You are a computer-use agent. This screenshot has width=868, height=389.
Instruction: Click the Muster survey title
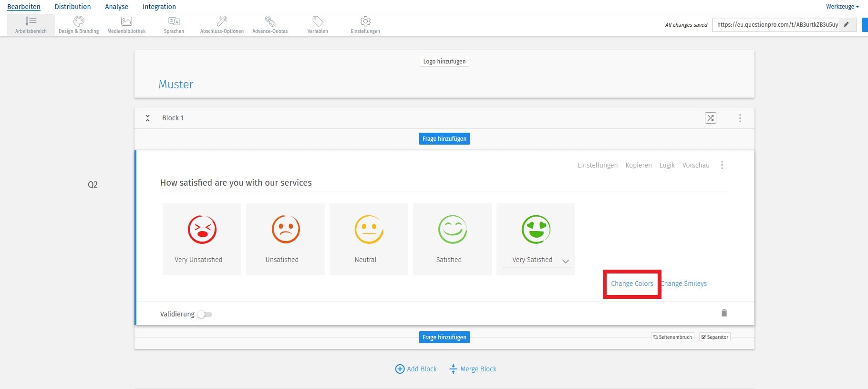176,84
